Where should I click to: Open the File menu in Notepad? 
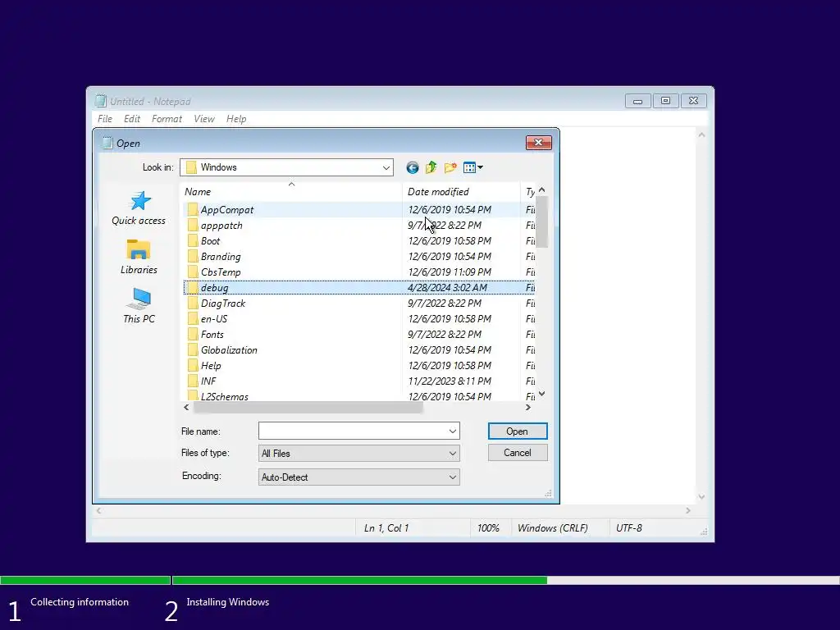click(105, 119)
